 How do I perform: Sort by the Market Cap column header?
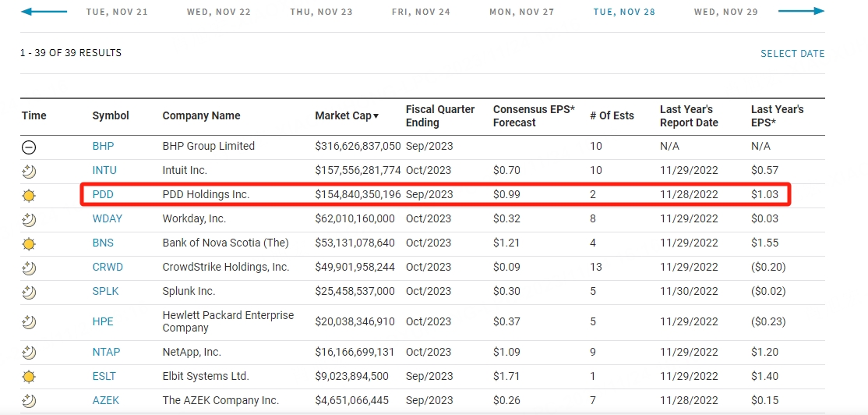[347, 115]
